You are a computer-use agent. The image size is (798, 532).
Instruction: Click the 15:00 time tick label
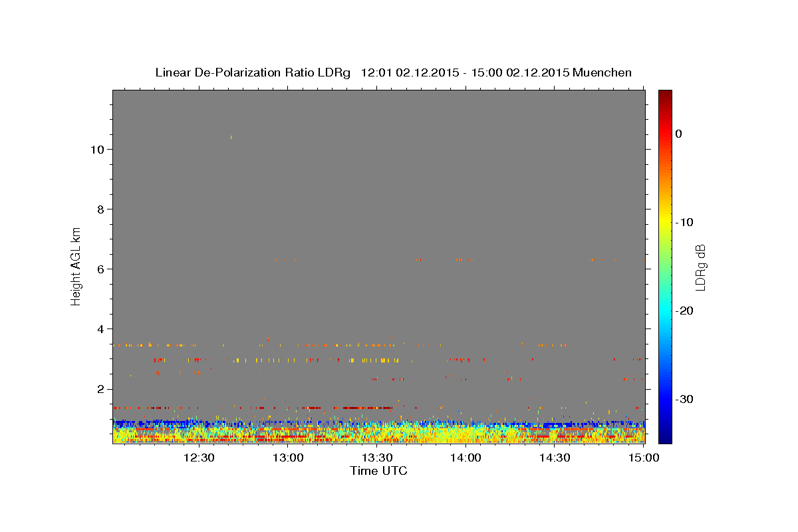[x=644, y=458]
